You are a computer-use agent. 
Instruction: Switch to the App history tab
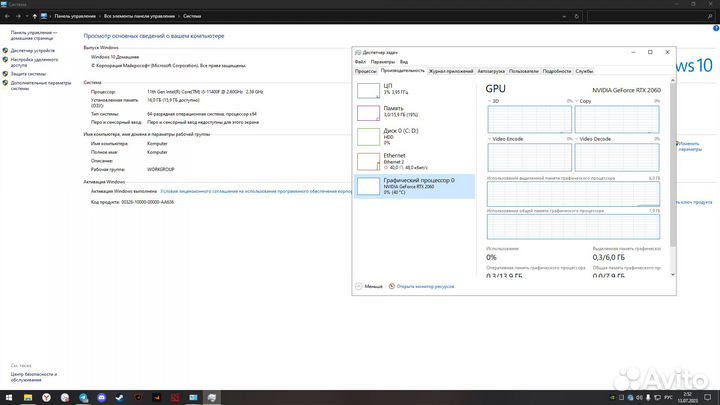[450, 71]
